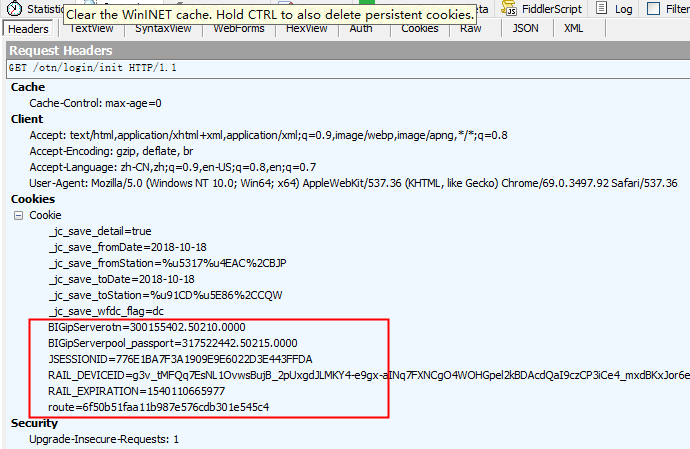Image resolution: width=690 pixels, height=449 pixels.
Task: Select the RAIL_EXPIRATION cookie row
Action: point(136,391)
